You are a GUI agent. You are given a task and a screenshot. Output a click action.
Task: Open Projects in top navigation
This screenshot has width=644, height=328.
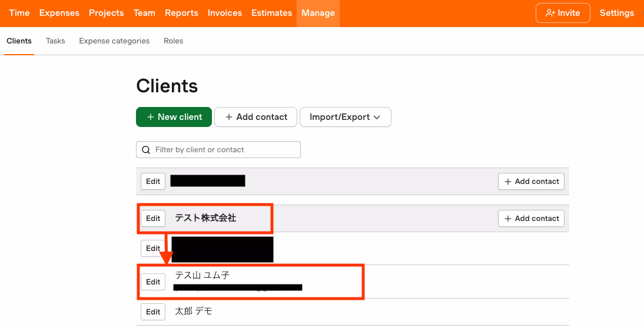107,13
